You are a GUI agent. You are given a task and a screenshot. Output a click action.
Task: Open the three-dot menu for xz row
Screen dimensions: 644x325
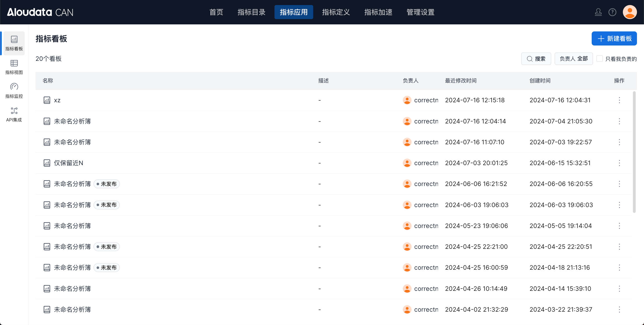point(619,100)
